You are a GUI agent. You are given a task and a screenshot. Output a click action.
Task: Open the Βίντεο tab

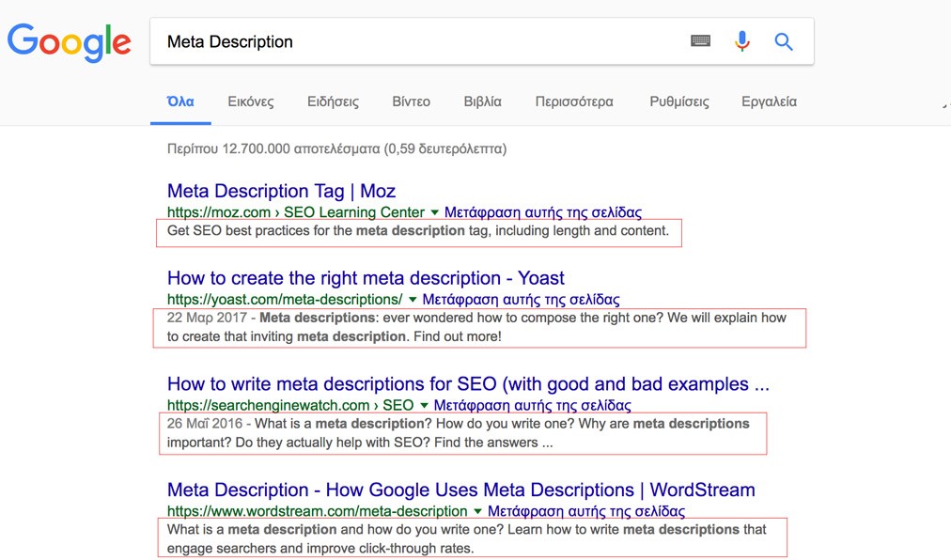pos(411,101)
